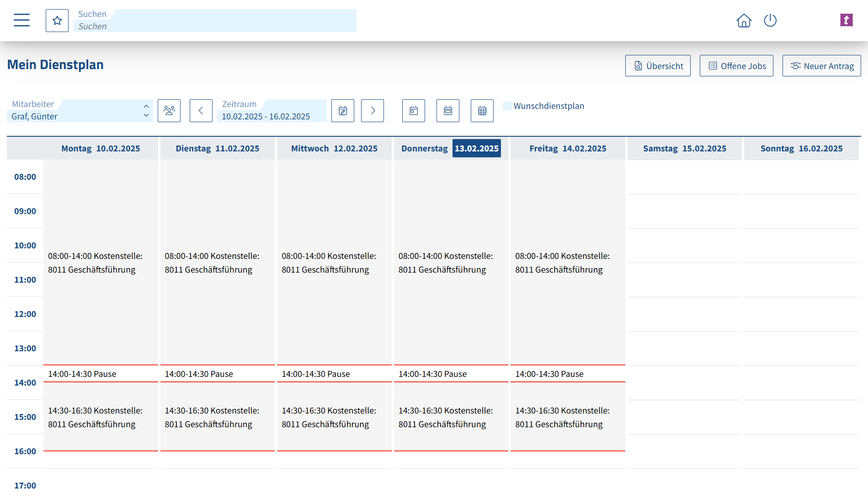Open the Übersicht view
Viewport: 868px width, 494px height.
coord(658,65)
